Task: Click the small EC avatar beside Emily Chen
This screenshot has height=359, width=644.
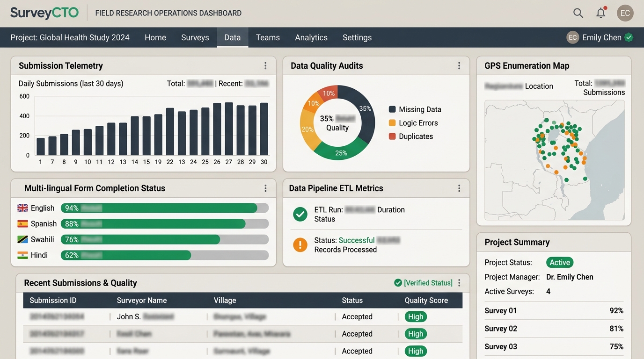Action: [x=572, y=37]
